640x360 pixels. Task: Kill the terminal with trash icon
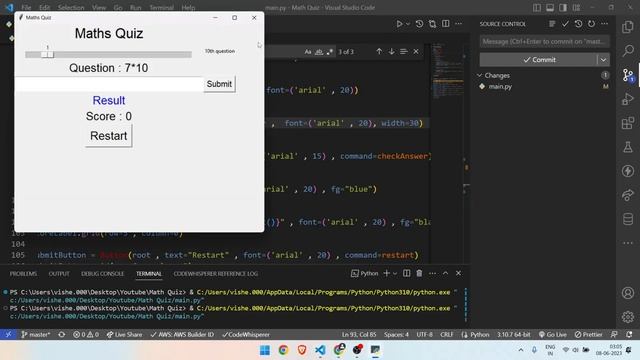[x=419, y=273]
